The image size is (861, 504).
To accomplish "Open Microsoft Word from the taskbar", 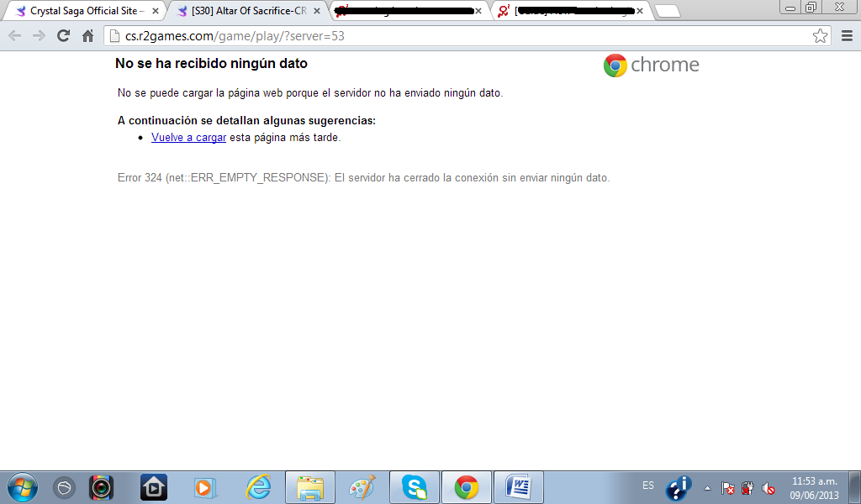I will (519, 487).
